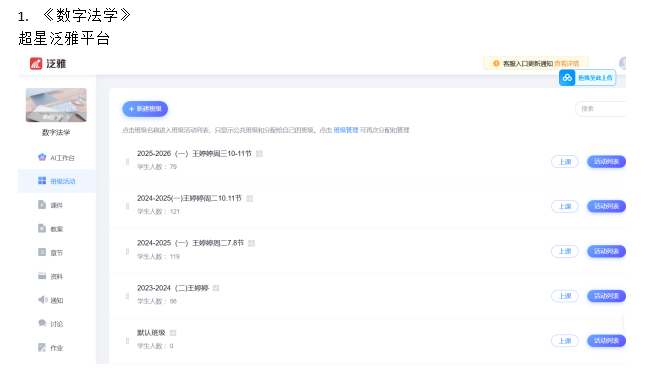Click 学生人数 56 text

click(157, 301)
